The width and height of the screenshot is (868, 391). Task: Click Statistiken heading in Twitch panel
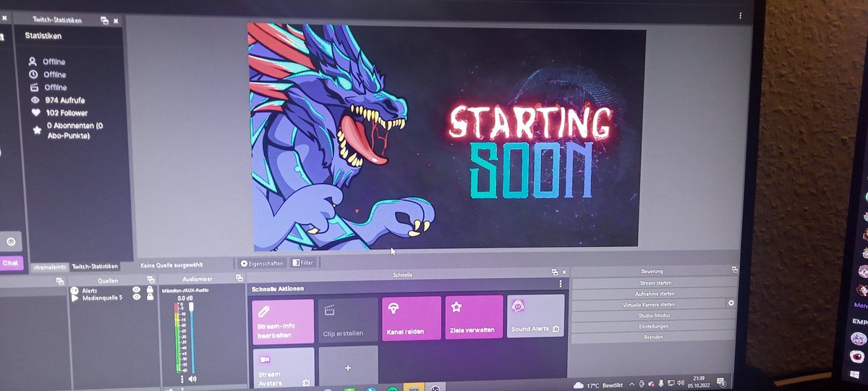[x=43, y=35]
